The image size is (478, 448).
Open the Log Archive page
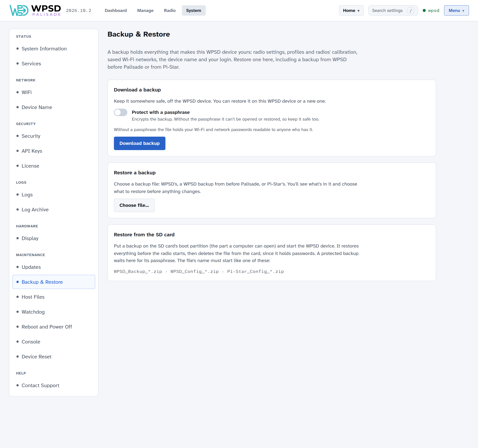tap(54, 210)
